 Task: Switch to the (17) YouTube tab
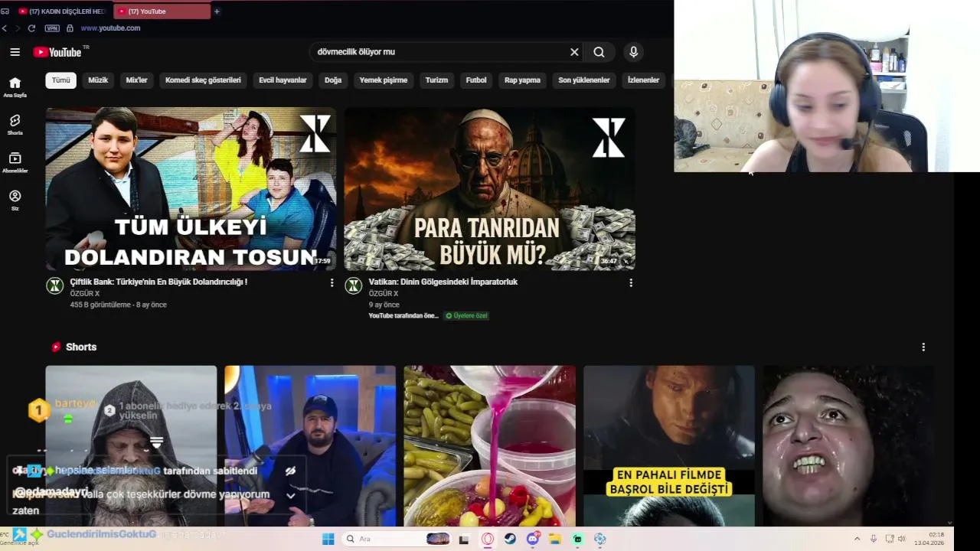pos(162,11)
